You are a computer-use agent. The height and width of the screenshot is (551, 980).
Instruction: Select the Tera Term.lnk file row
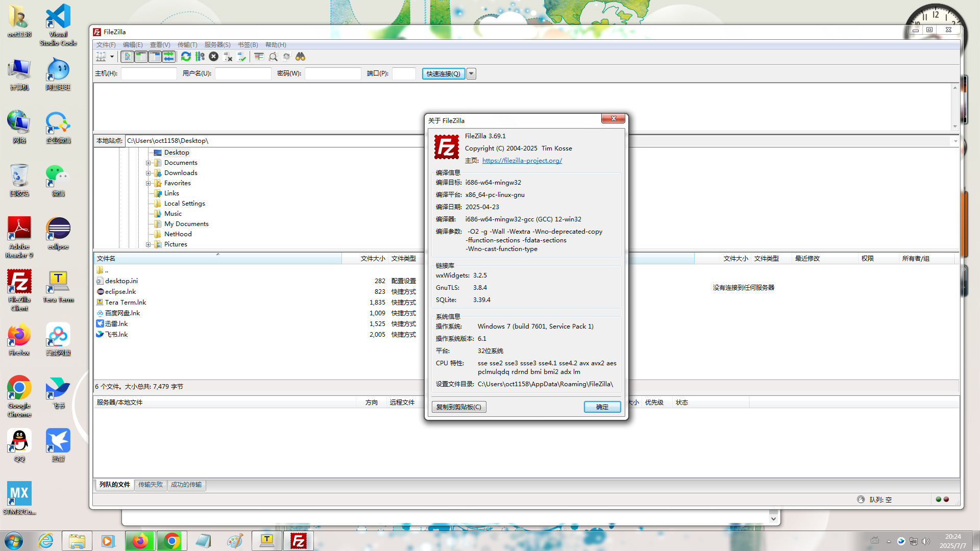tap(257, 303)
